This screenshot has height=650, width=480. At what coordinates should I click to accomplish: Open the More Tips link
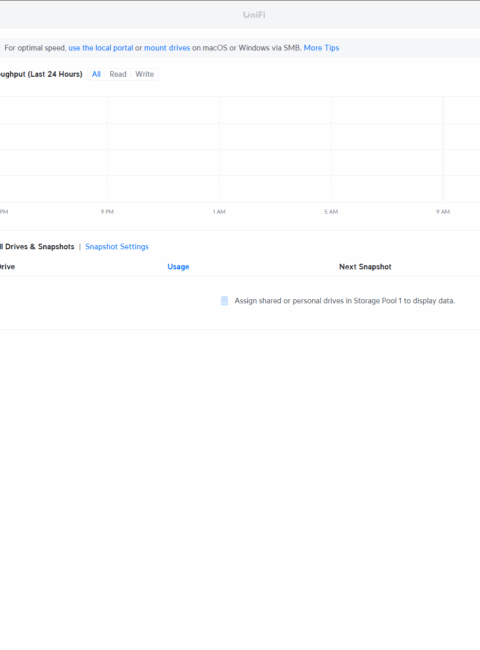(x=321, y=48)
